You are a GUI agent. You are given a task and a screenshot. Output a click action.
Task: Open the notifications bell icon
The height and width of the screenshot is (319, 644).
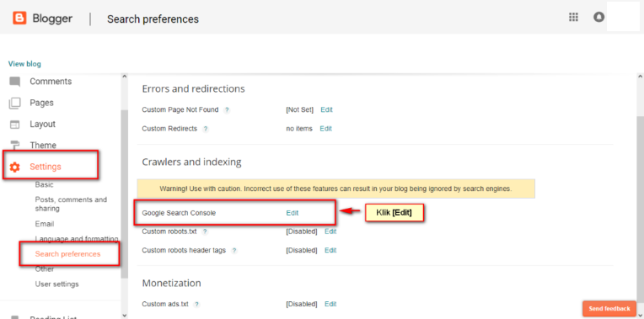pyautogui.click(x=598, y=17)
